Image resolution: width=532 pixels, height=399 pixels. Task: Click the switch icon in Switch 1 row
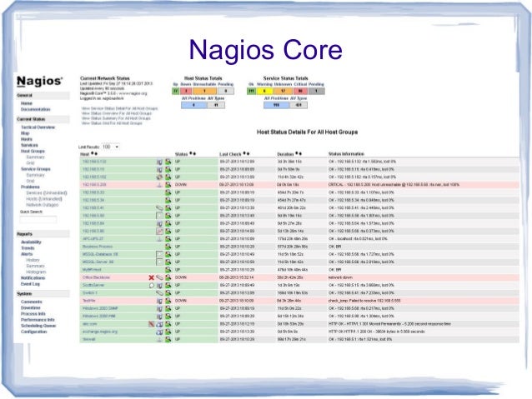coord(159,293)
